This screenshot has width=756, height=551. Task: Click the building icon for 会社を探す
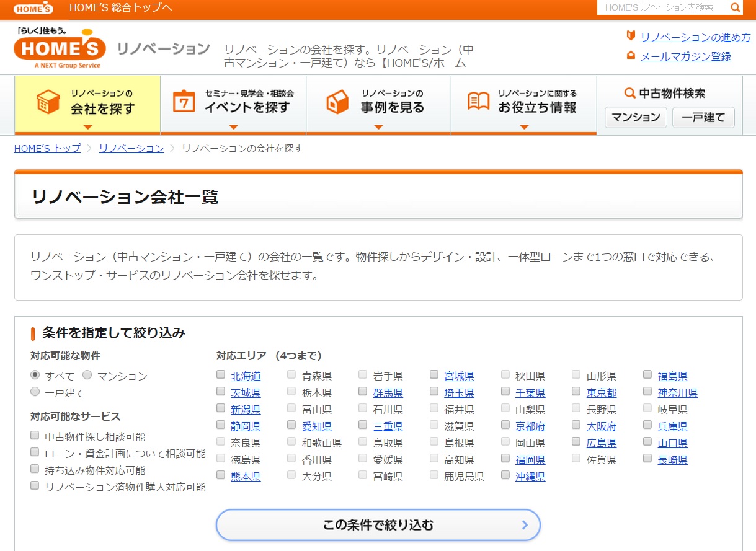pyautogui.click(x=48, y=102)
